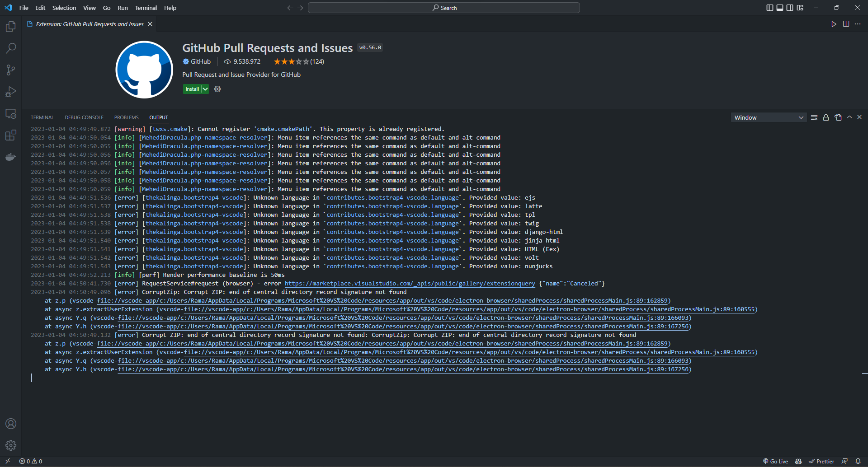Toggle the bottom panel layout button
This screenshot has height=467, width=868.
(780, 8)
